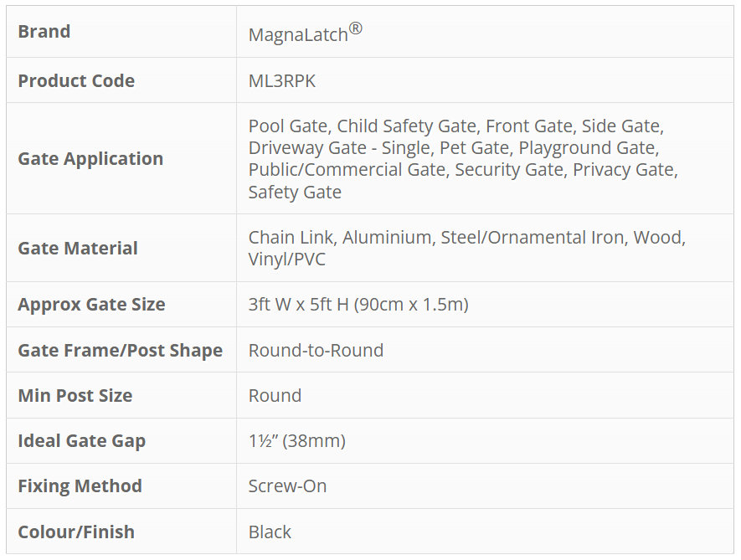Click the Brand row label
741x560 pixels.
(44, 32)
